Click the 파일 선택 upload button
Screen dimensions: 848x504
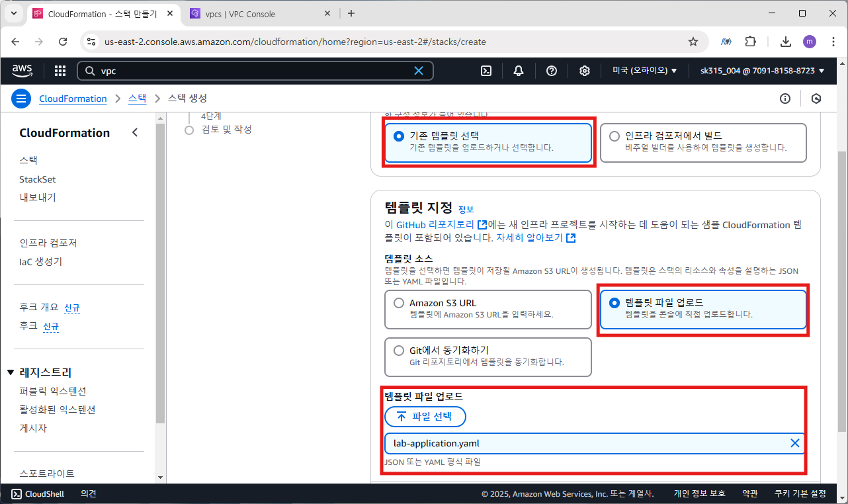[425, 417]
